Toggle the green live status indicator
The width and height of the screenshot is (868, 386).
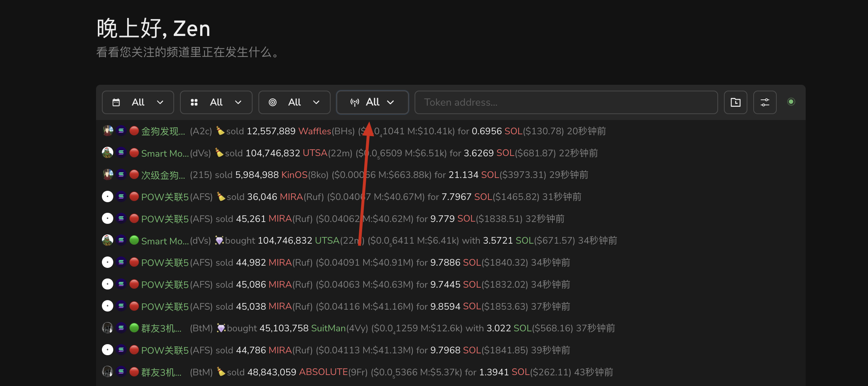[791, 102]
